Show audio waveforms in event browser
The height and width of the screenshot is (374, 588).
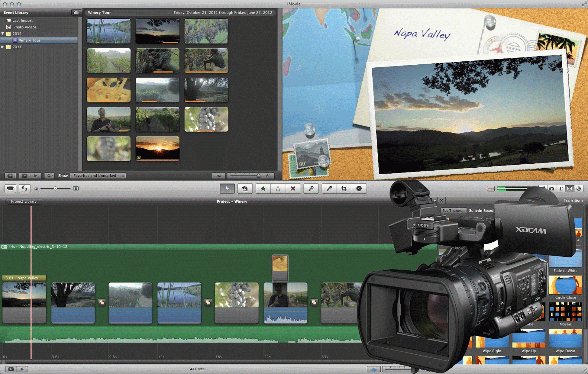pyautogui.click(x=219, y=175)
